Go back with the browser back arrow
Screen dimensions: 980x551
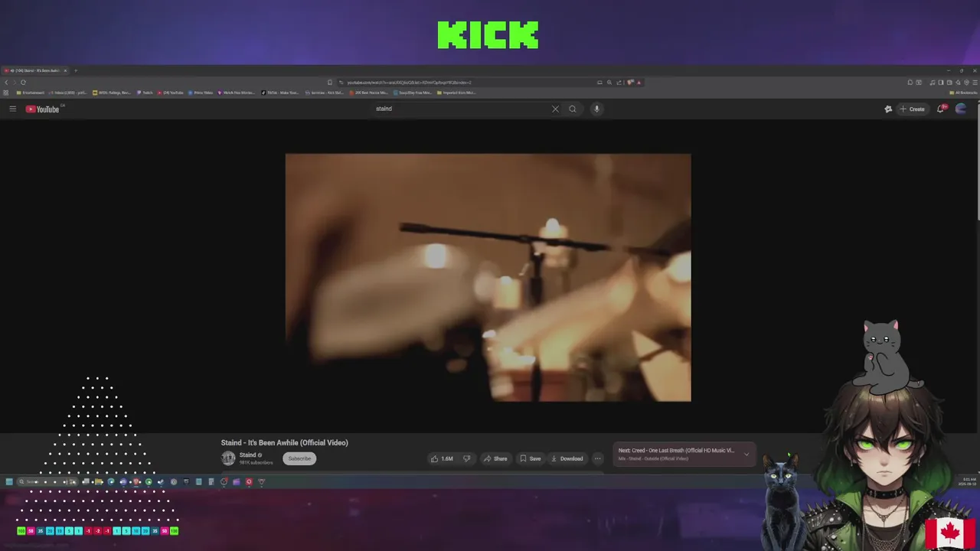tap(6, 82)
